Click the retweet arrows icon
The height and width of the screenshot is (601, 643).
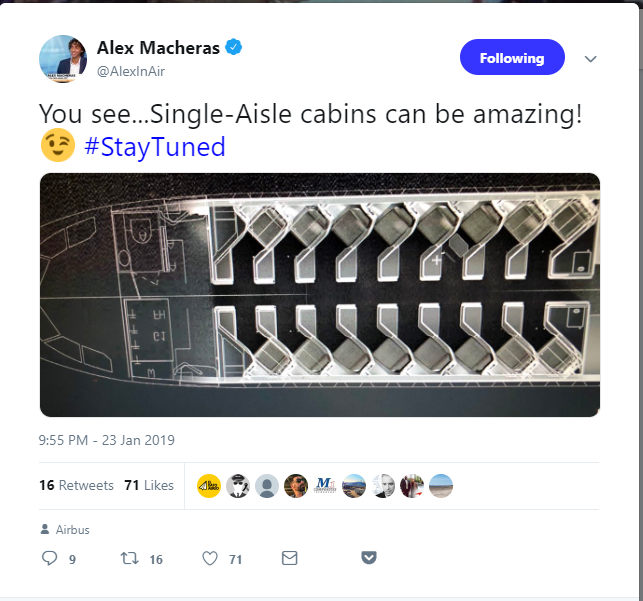[x=129, y=558]
